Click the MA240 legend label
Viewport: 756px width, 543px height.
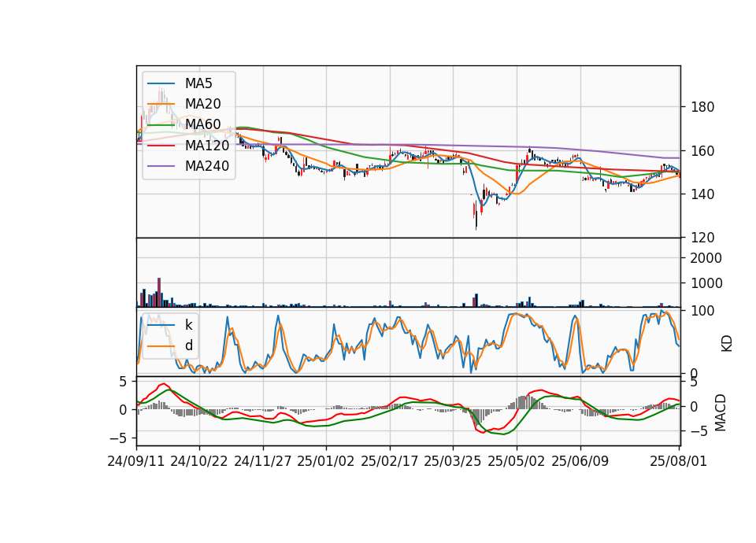tap(207, 166)
